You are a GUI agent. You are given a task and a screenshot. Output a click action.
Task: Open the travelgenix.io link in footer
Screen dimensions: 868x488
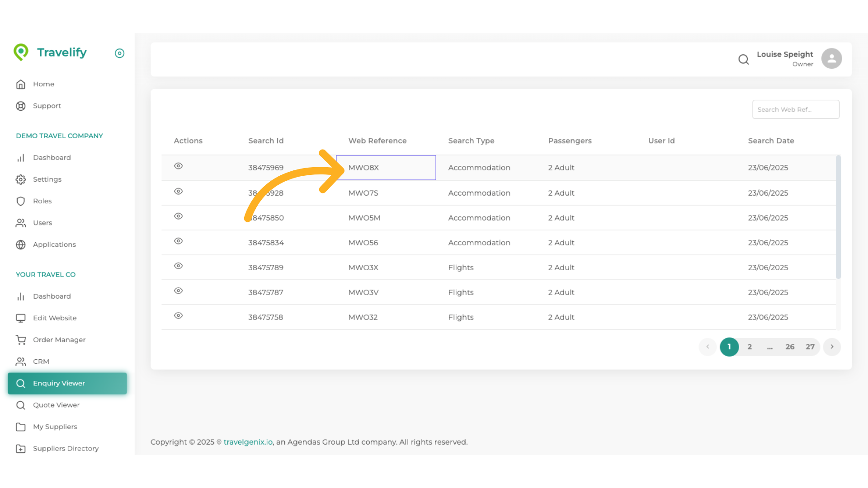pyautogui.click(x=248, y=442)
